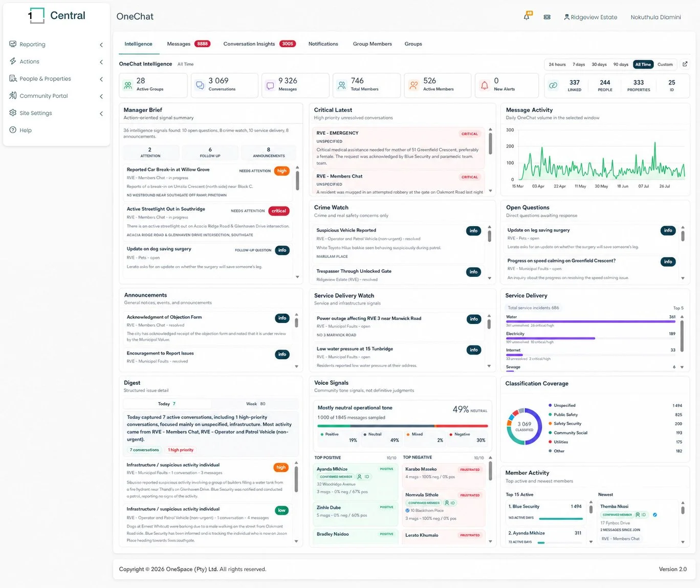Select the All Time range
This screenshot has height=588, width=700.
tap(643, 64)
